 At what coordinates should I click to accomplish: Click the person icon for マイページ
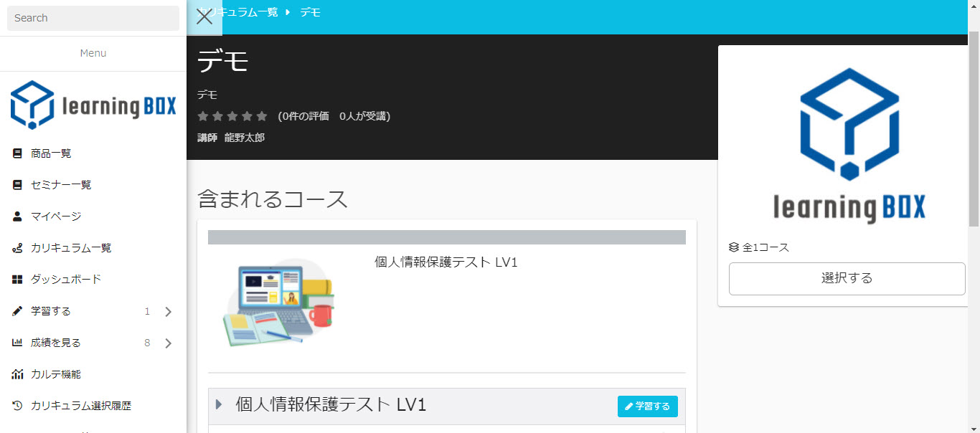tap(17, 217)
